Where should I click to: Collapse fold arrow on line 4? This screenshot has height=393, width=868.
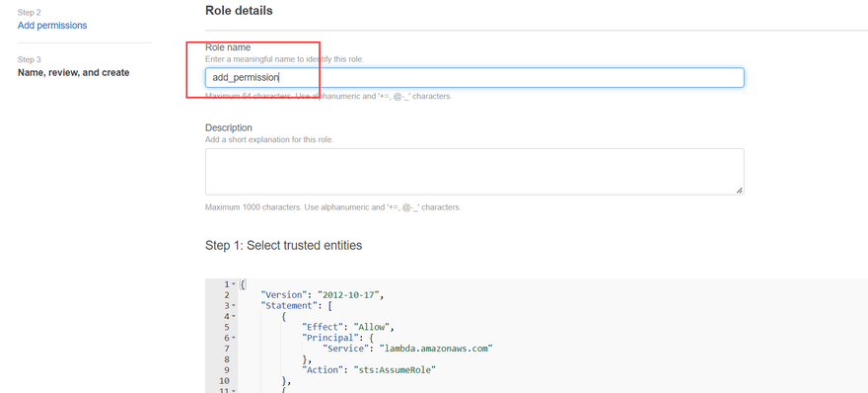[234, 317]
